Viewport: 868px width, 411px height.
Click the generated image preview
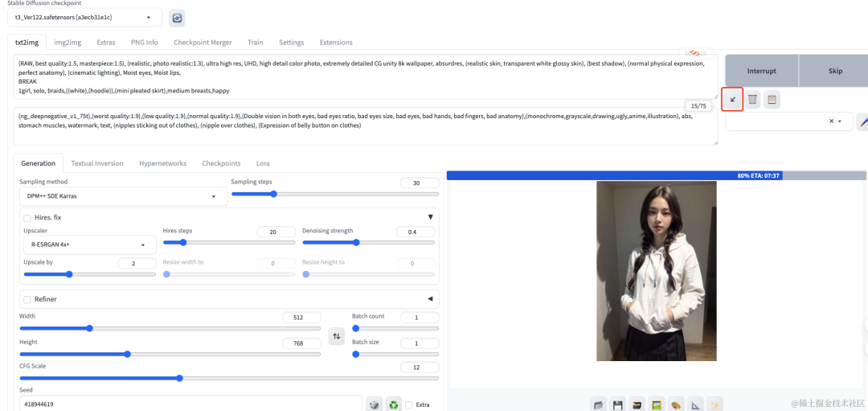[656, 271]
